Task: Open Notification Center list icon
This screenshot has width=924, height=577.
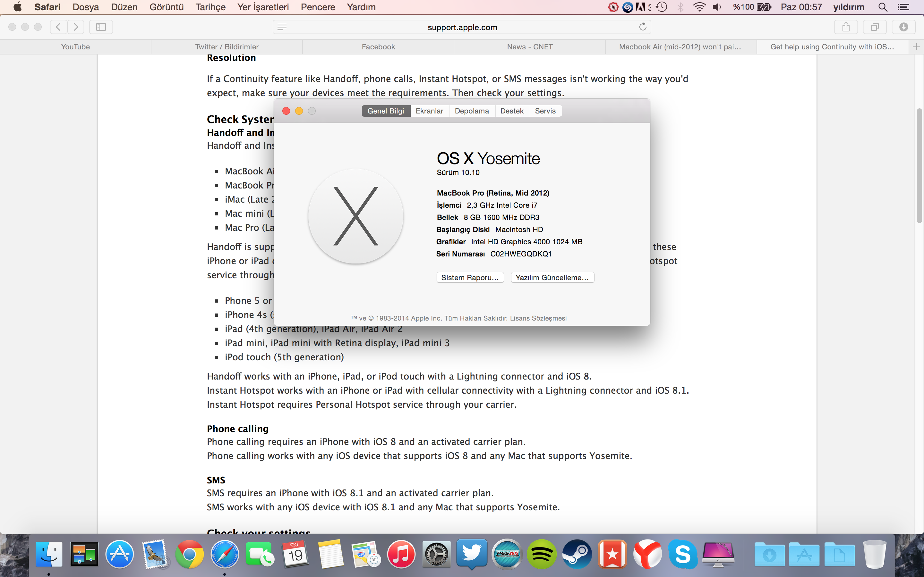Action: (x=903, y=7)
